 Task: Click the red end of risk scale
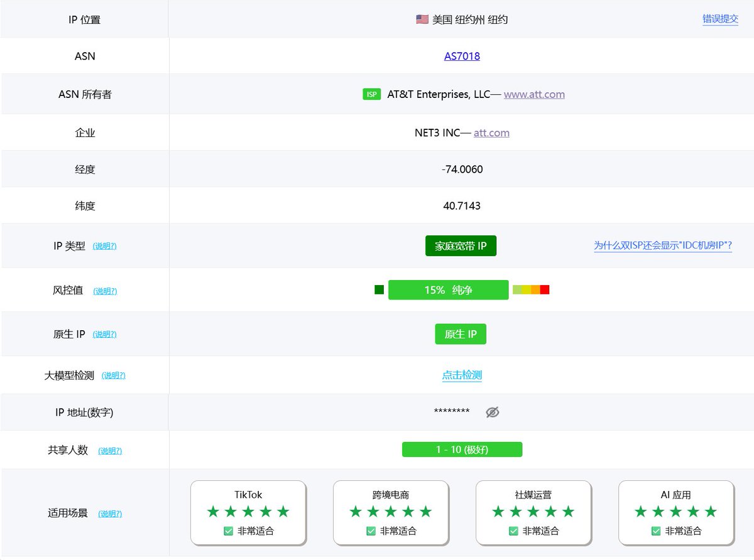click(545, 289)
